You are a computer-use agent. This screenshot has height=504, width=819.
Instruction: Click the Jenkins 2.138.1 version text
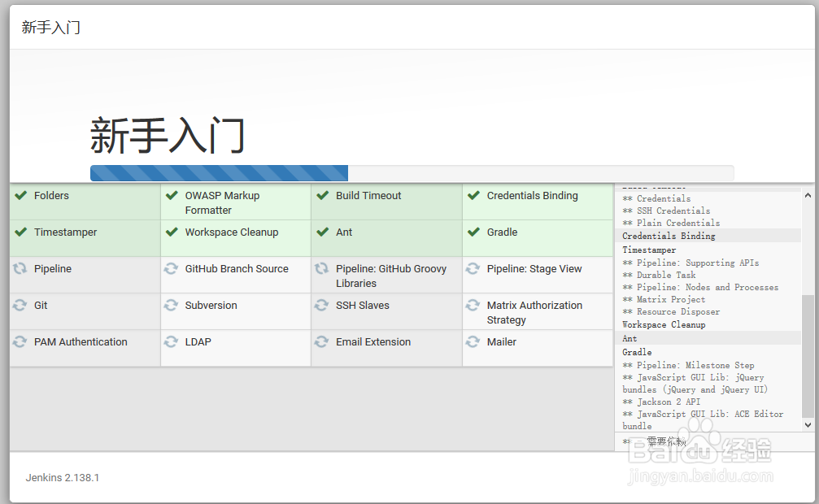(x=63, y=477)
